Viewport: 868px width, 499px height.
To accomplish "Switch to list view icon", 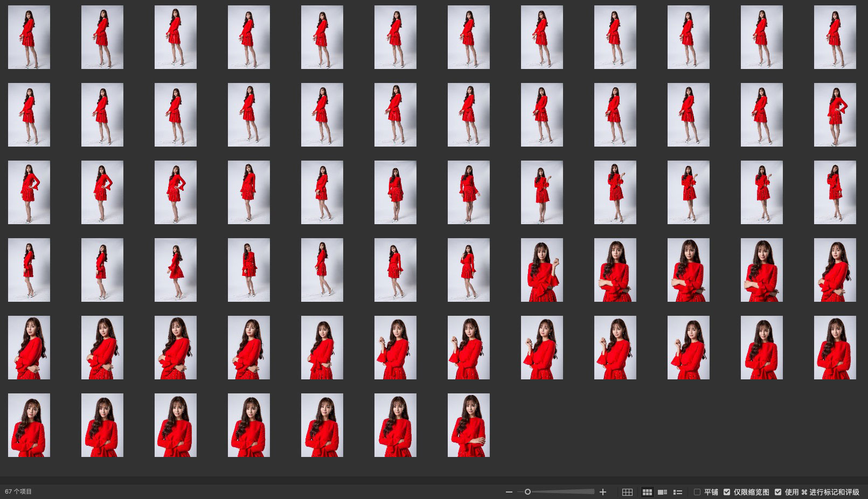I will pos(678,492).
